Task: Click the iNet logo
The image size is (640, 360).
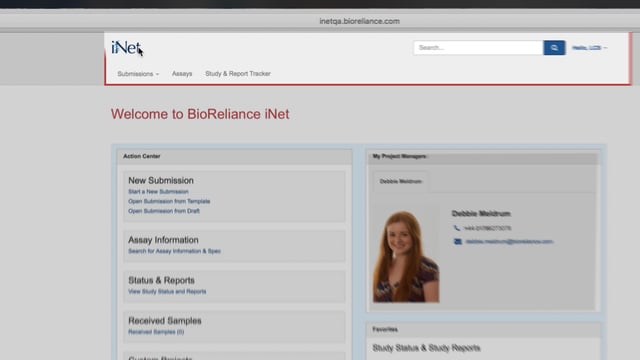Action: click(126, 48)
